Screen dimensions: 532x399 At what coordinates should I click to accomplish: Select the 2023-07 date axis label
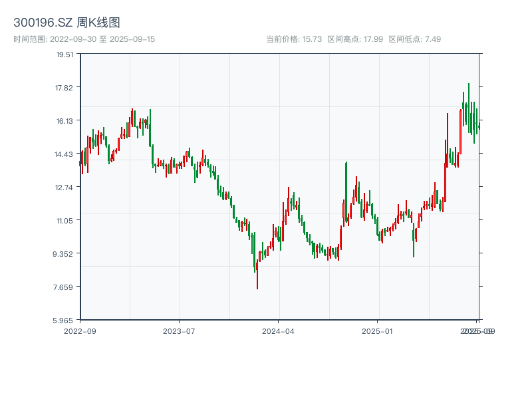click(180, 331)
